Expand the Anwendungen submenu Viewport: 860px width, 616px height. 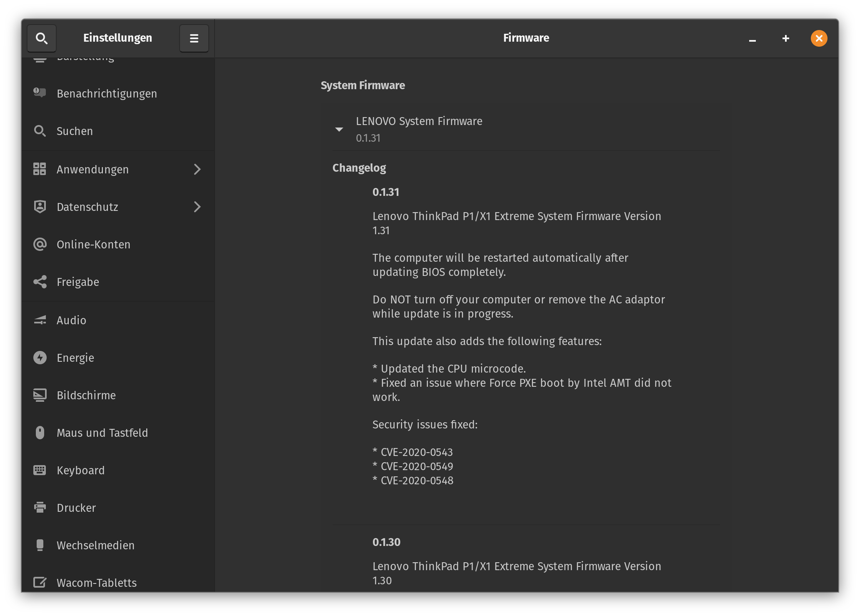point(197,169)
